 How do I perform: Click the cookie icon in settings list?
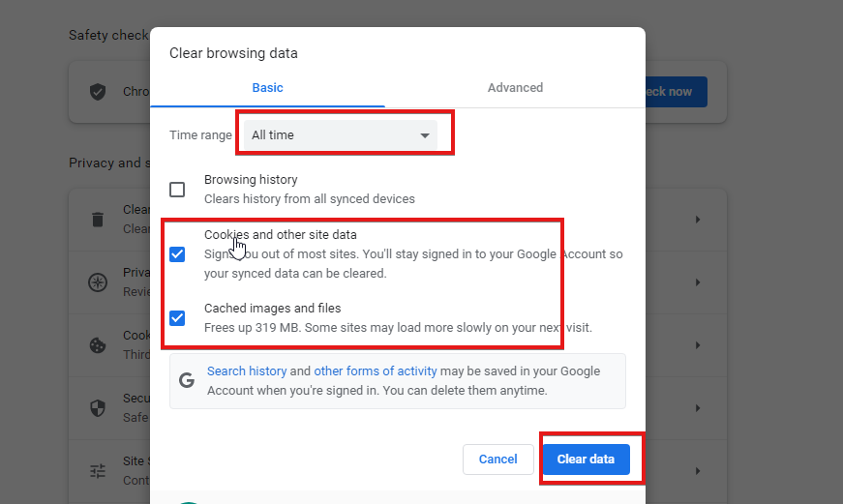click(98, 345)
